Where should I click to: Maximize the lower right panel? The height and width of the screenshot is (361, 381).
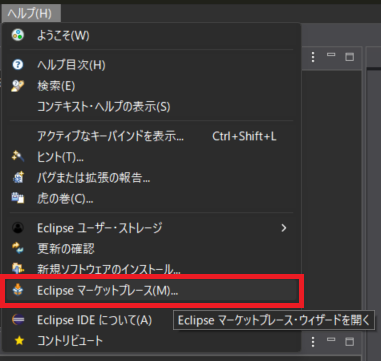coord(349,341)
